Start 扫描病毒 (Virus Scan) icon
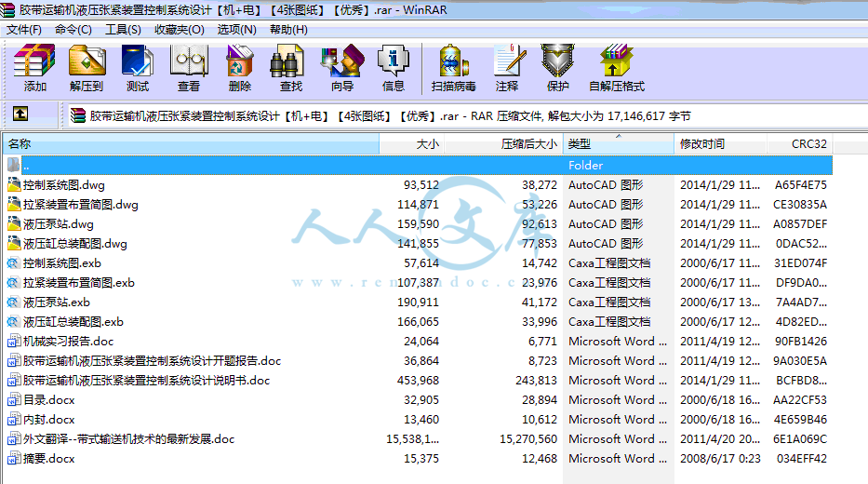The image size is (868, 484). pos(453,60)
